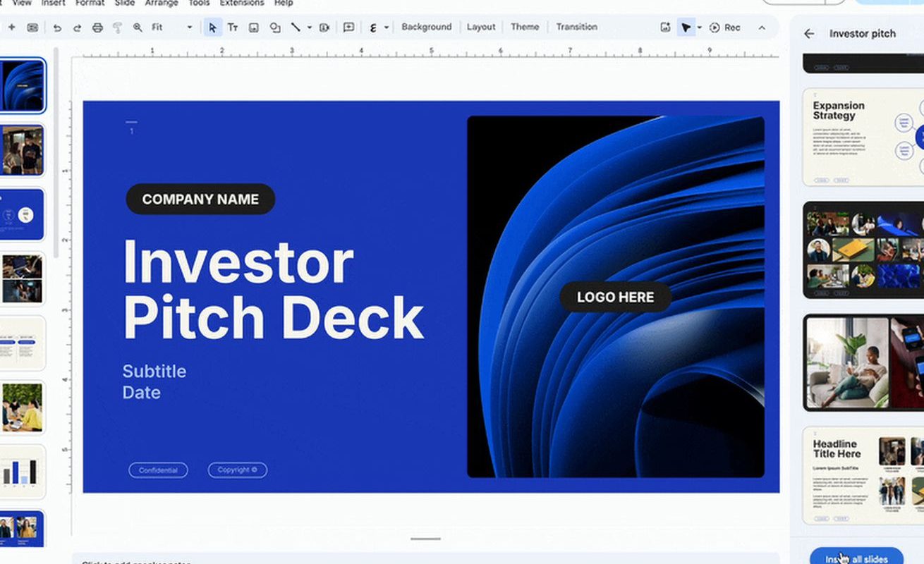Activate the paint format tool
The image size is (924, 564).
(117, 27)
